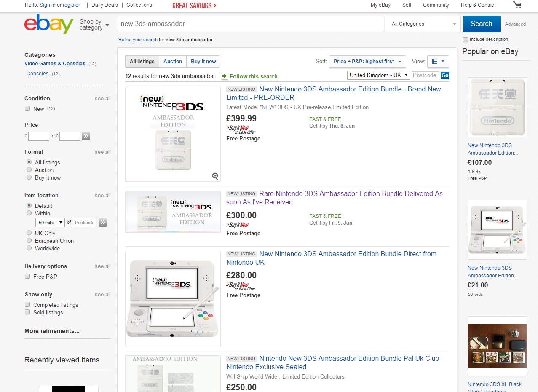This screenshot has height=392, width=538.
Task: Switch to the Auction tab
Action: click(173, 62)
